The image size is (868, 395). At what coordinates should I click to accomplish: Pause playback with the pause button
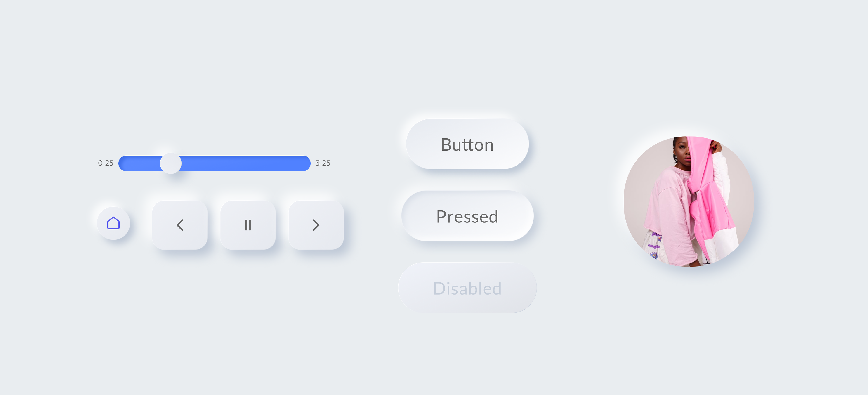[248, 225]
